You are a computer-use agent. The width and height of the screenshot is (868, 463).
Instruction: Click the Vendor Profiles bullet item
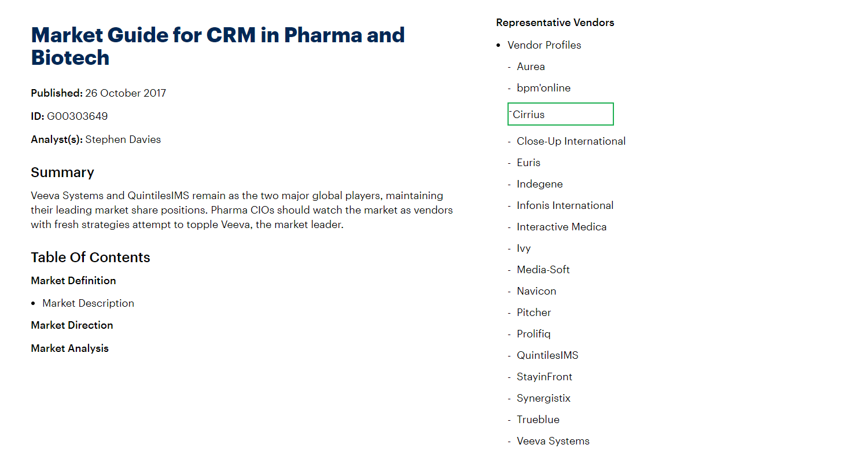[544, 45]
